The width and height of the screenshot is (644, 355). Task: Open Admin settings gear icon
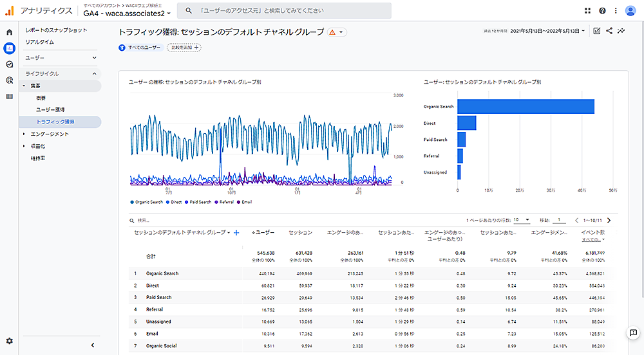point(9,341)
